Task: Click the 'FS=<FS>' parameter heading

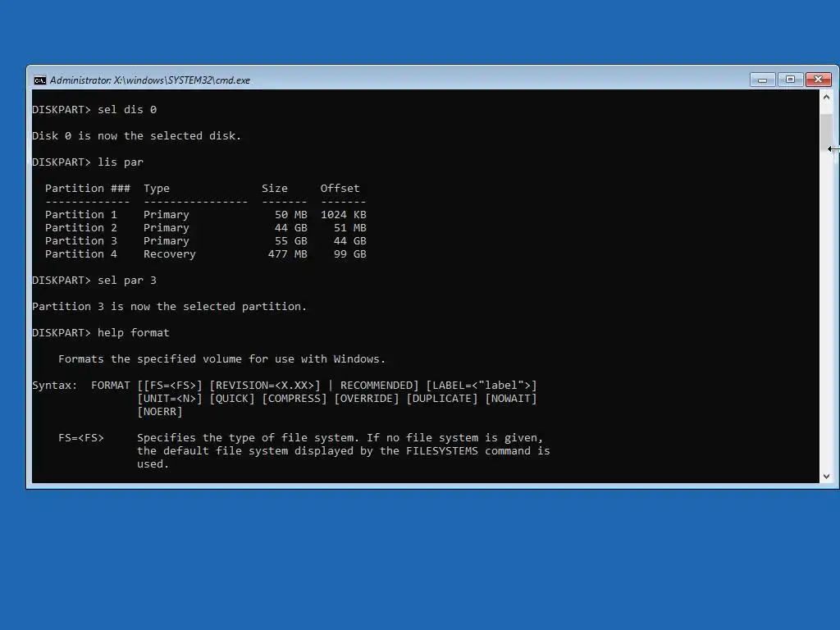Action: 81,438
